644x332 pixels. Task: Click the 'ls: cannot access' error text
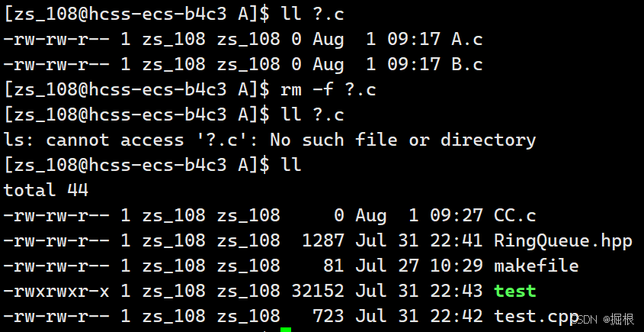coord(94,140)
